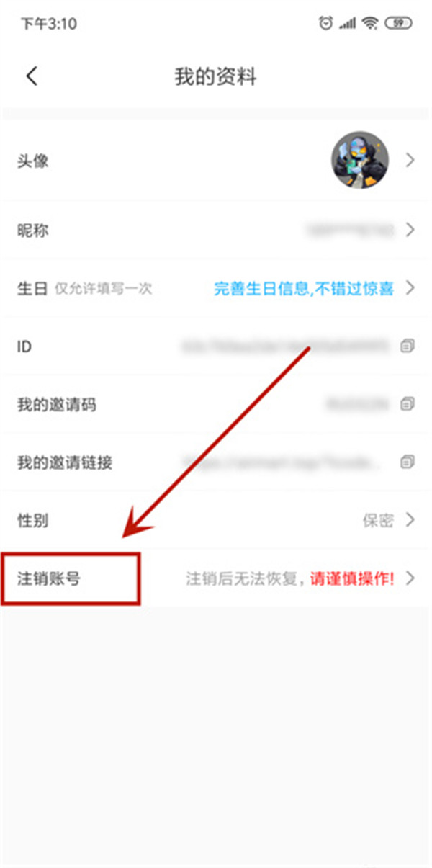Viewport: 432px width, 868px height.
Task: Copy my invitation link (我的邀请链接) via its icon
Action: pos(408,461)
